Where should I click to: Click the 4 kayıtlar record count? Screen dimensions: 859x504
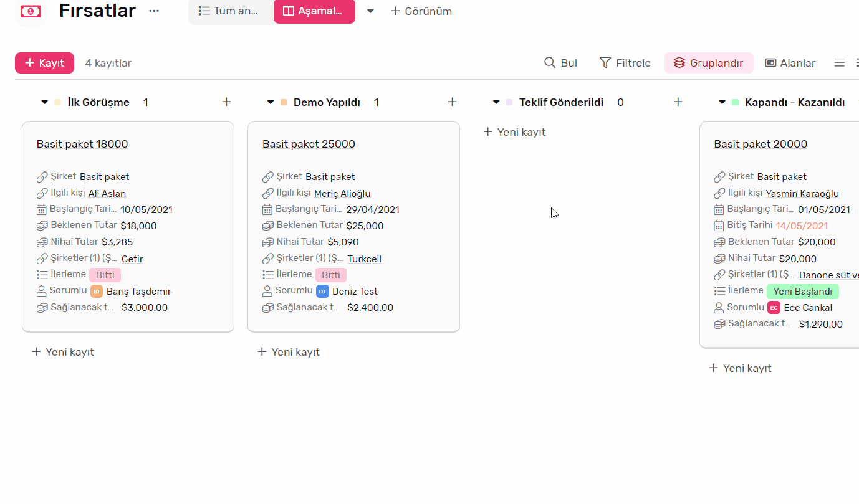coord(108,63)
